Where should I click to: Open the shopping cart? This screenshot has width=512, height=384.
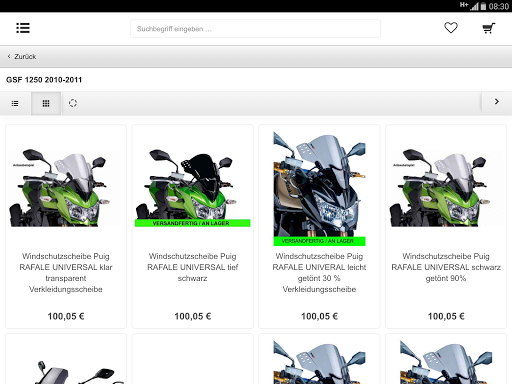pos(489,28)
